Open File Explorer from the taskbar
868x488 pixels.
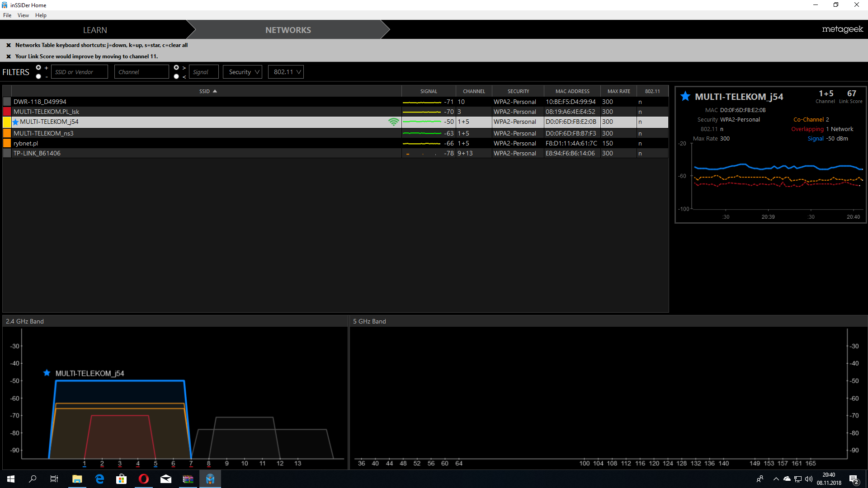pos(77,479)
